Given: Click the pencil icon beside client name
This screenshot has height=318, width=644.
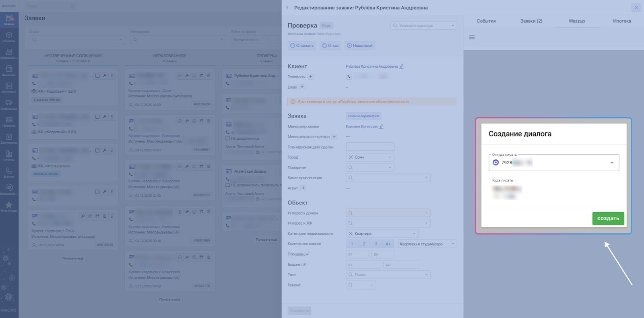Looking at the screenshot, I should click(x=401, y=66).
